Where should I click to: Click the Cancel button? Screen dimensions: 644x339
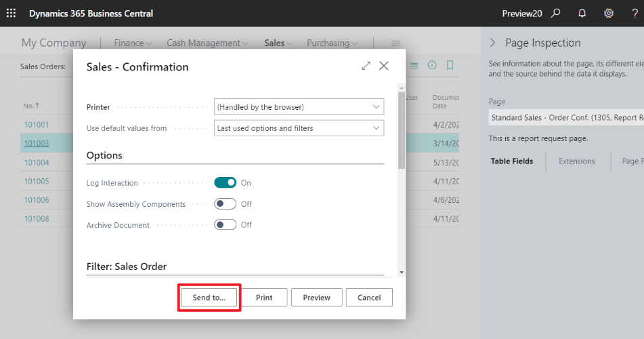coord(369,298)
